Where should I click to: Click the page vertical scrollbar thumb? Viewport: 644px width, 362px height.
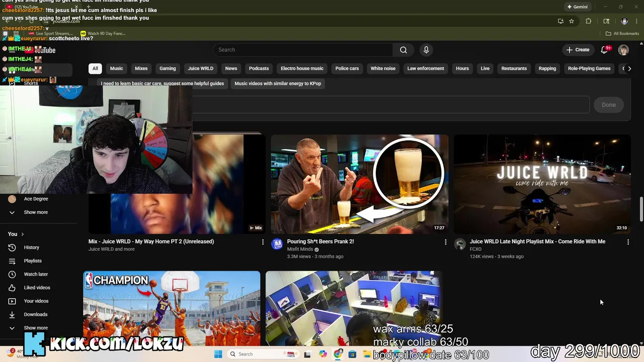pyautogui.click(x=641, y=209)
